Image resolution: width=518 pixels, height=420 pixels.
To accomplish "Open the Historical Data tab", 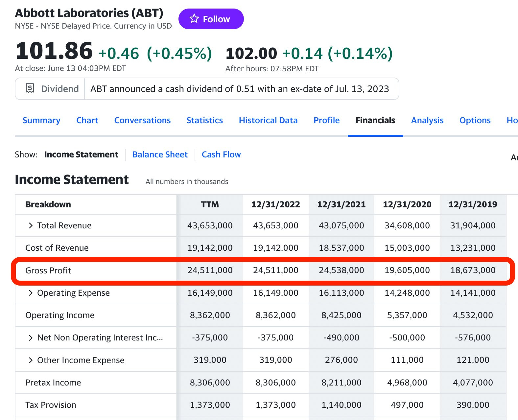I will pyautogui.click(x=268, y=120).
